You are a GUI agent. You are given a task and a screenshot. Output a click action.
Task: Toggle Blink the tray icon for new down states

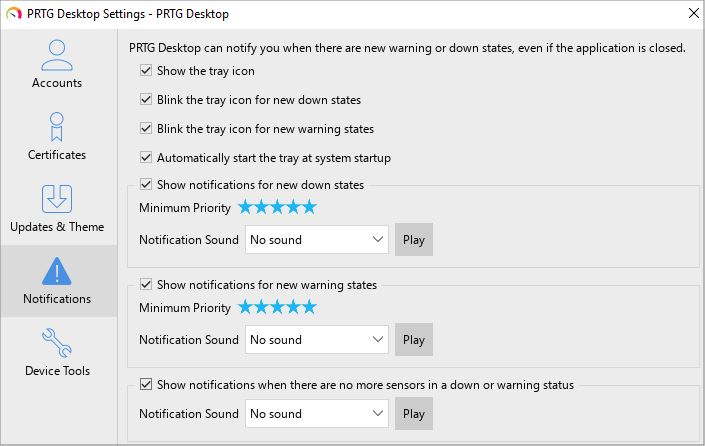(146, 99)
